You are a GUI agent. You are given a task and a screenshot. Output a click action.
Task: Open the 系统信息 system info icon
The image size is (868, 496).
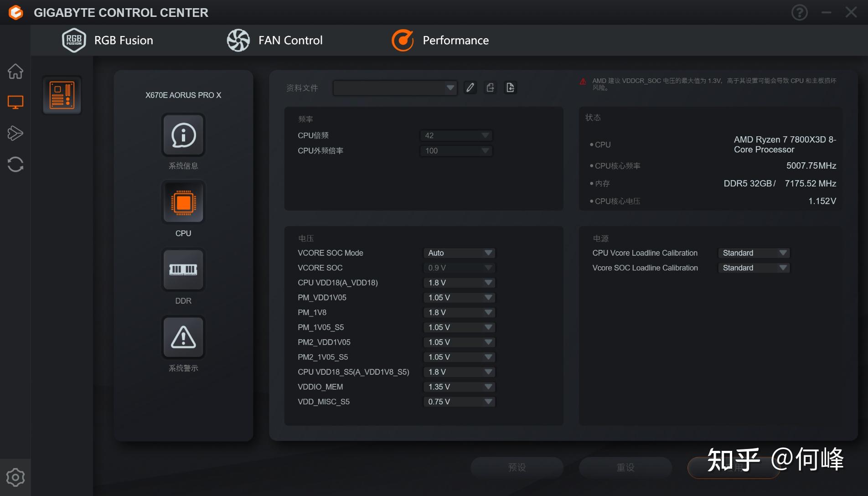point(183,135)
